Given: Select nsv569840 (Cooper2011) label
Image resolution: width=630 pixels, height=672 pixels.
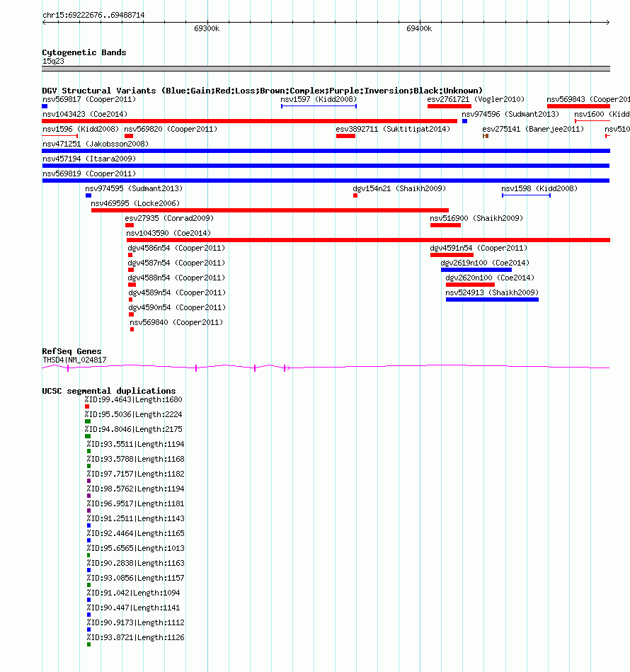Looking at the screenshot, I should point(176,322).
